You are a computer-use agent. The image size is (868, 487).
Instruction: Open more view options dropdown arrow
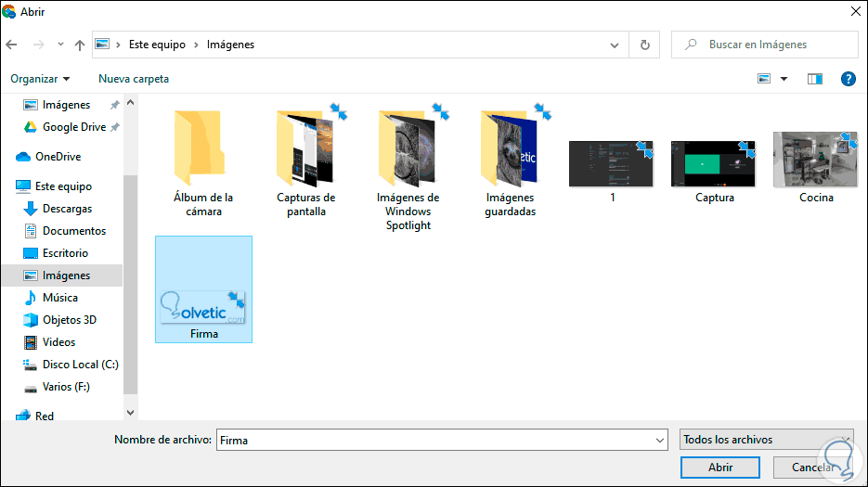(x=784, y=79)
